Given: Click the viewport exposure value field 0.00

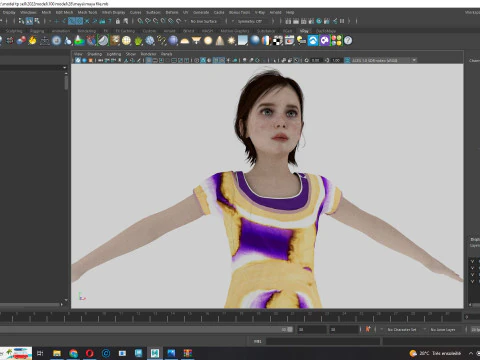Looking at the screenshot, I should click(x=315, y=60).
